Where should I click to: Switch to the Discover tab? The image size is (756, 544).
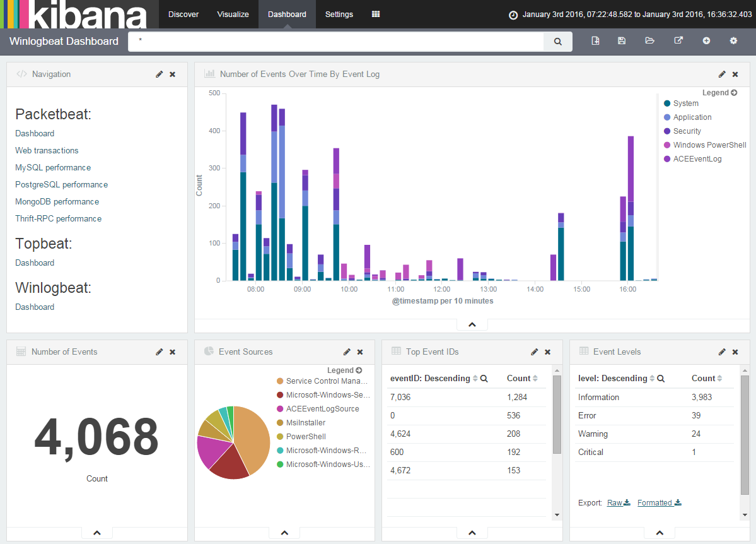(x=183, y=14)
